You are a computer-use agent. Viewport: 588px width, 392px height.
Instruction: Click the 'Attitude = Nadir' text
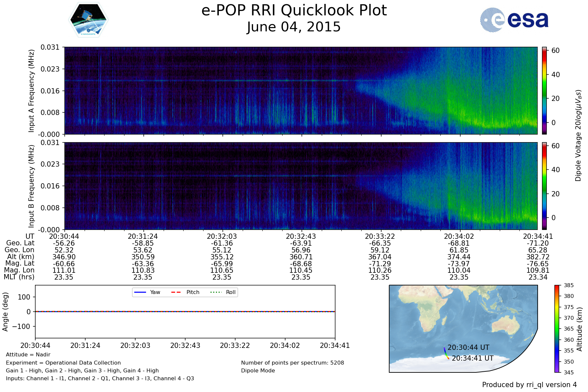click(x=28, y=355)
